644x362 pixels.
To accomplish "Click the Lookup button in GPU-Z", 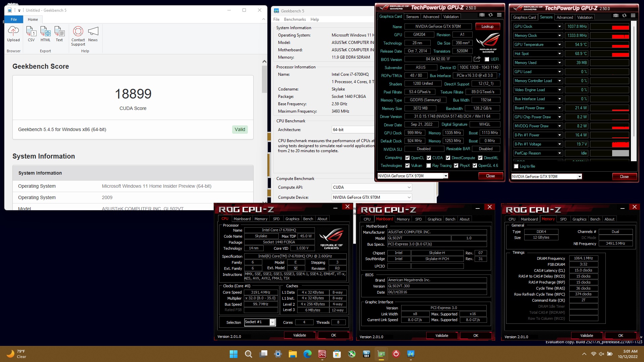I will click(x=487, y=26).
